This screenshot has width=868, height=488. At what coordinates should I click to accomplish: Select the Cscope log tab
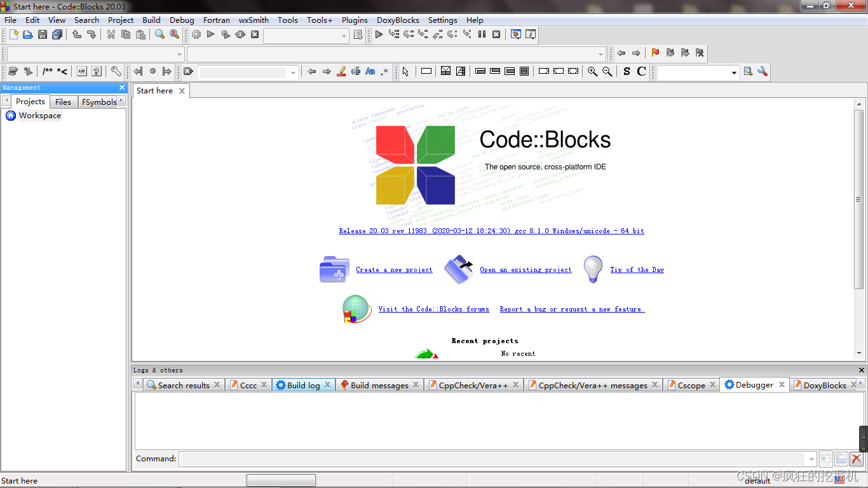pos(691,385)
